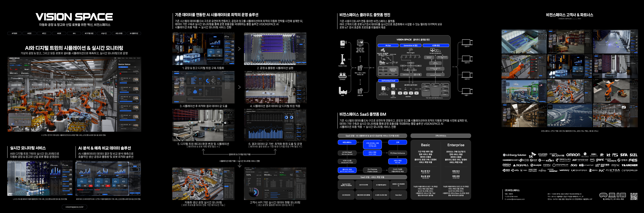Click the 'Agentic RAG' module box
This screenshot has height=213, width=644.
point(346,185)
